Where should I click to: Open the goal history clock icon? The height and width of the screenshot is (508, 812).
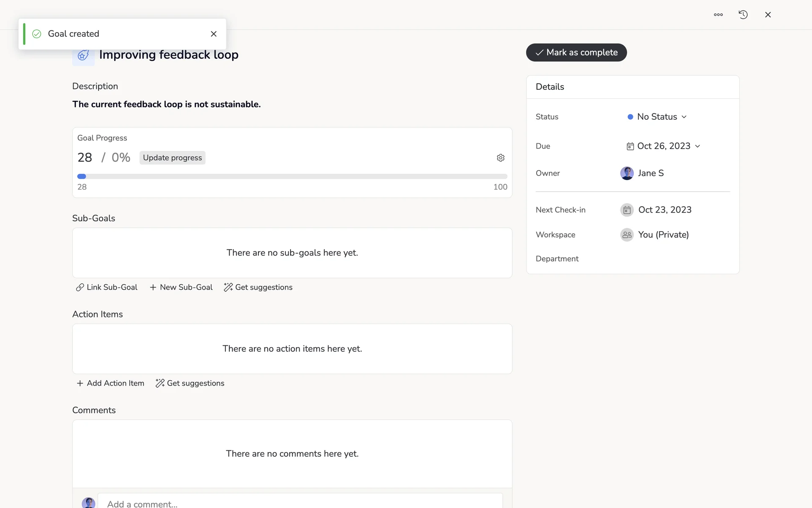(743, 15)
